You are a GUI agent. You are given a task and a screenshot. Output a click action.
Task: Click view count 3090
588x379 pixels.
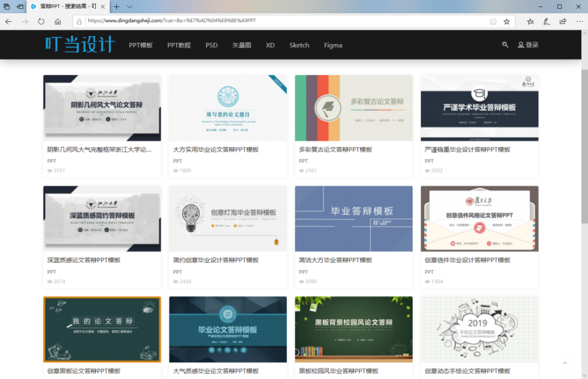(308, 281)
